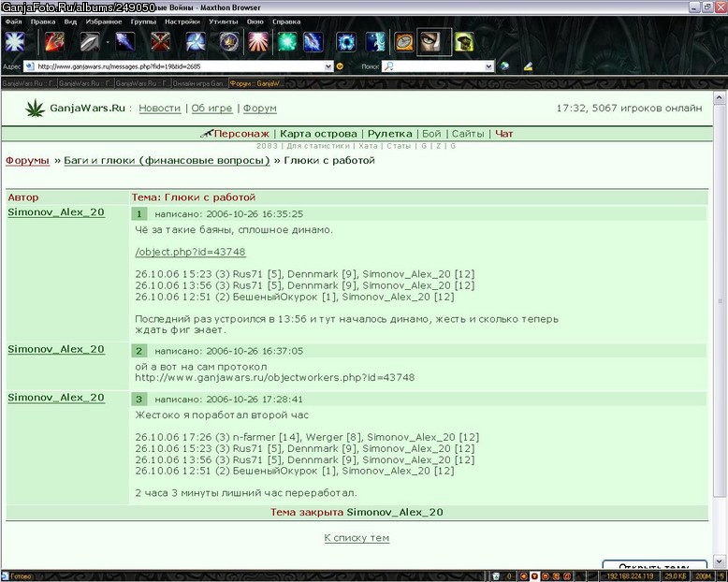Click the 192.168.224.119 status bar entry
Viewport: 728px width, 582px height.
[x=630, y=576]
